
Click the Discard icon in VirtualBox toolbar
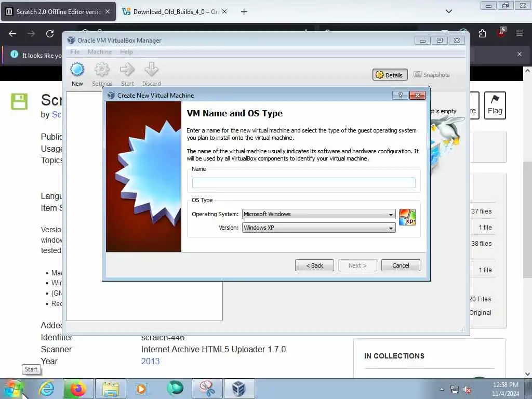151,70
